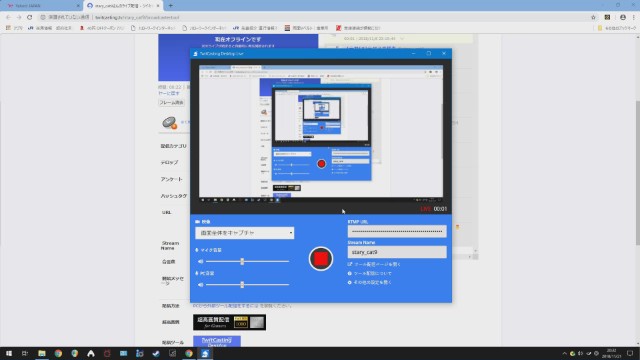Adjust the PC audio volume slider handle
640x360 pixels.
[242, 284]
